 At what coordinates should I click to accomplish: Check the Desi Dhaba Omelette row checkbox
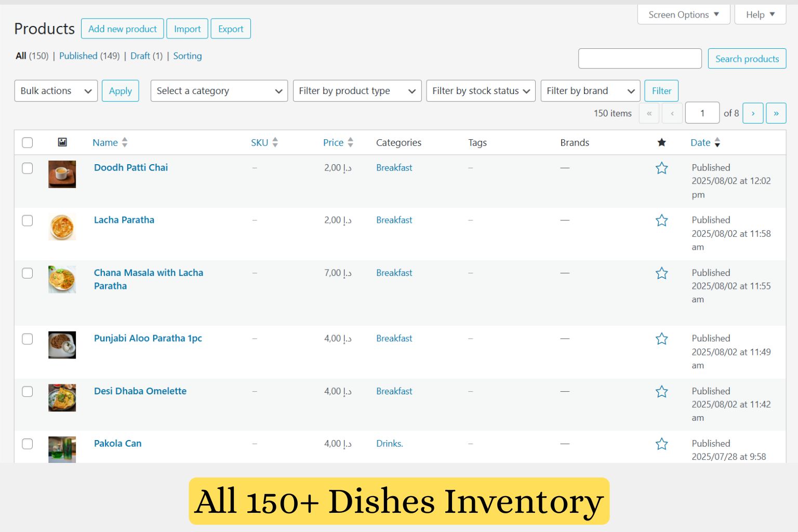click(x=28, y=392)
